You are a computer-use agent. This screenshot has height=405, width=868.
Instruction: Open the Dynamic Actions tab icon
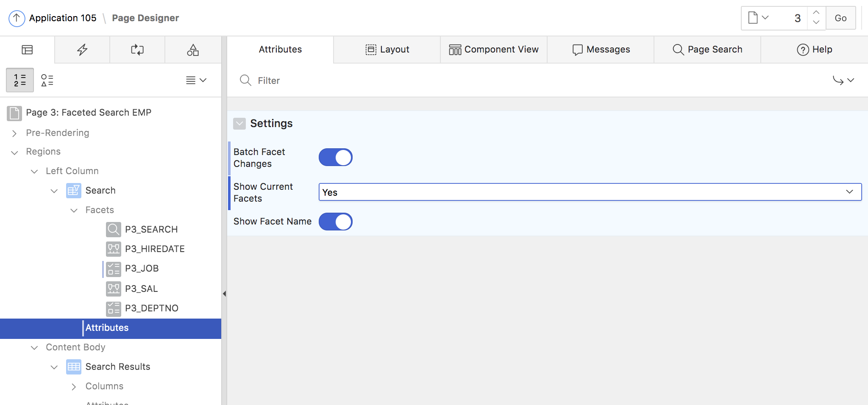[82, 50]
